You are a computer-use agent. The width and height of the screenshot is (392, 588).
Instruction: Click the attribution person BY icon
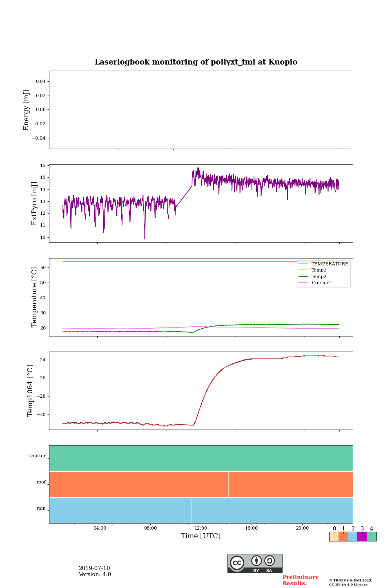tap(256, 561)
